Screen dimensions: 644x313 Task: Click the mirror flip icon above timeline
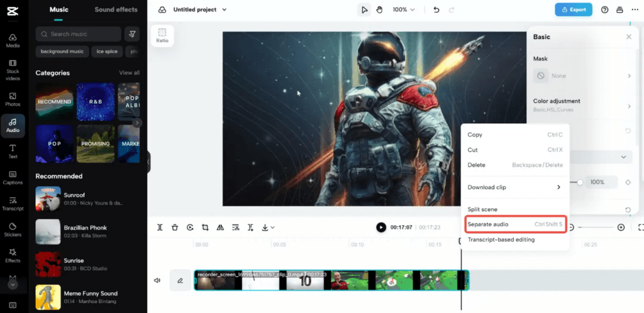(220, 228)
